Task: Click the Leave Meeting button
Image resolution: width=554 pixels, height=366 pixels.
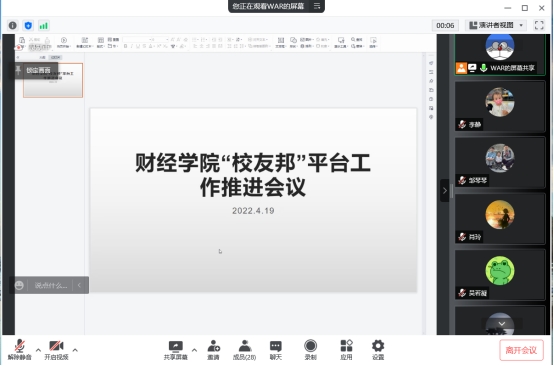Action: [x=521, y=350]
